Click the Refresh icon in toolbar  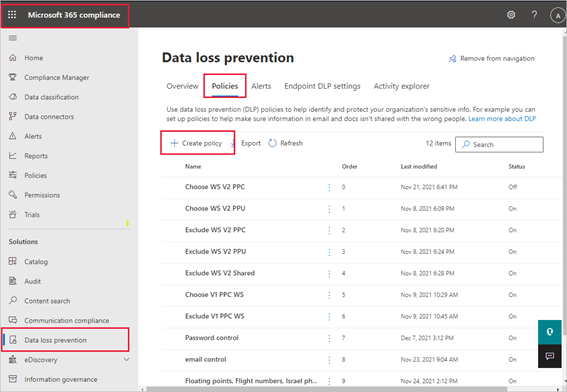pos(272,143)
